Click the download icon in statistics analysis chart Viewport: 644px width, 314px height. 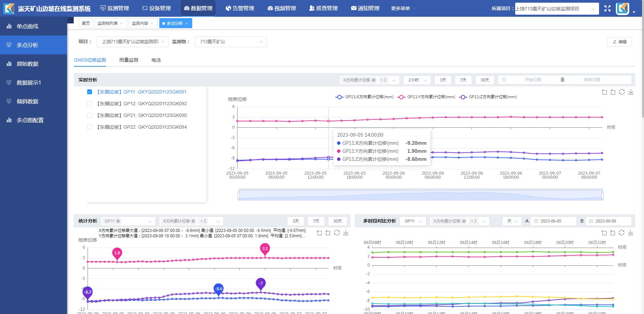pos(346,233)
